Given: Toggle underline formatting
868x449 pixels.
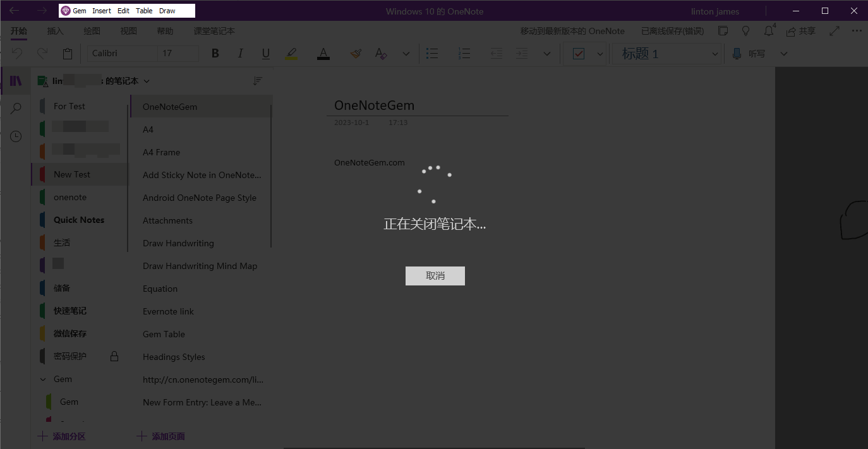Looking at the screenshot, I should pyautogui.click(x=266, y=54).
